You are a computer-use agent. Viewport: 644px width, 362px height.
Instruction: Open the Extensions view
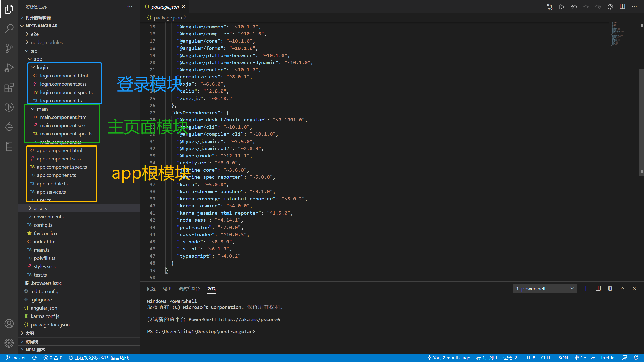pos(9,87)
